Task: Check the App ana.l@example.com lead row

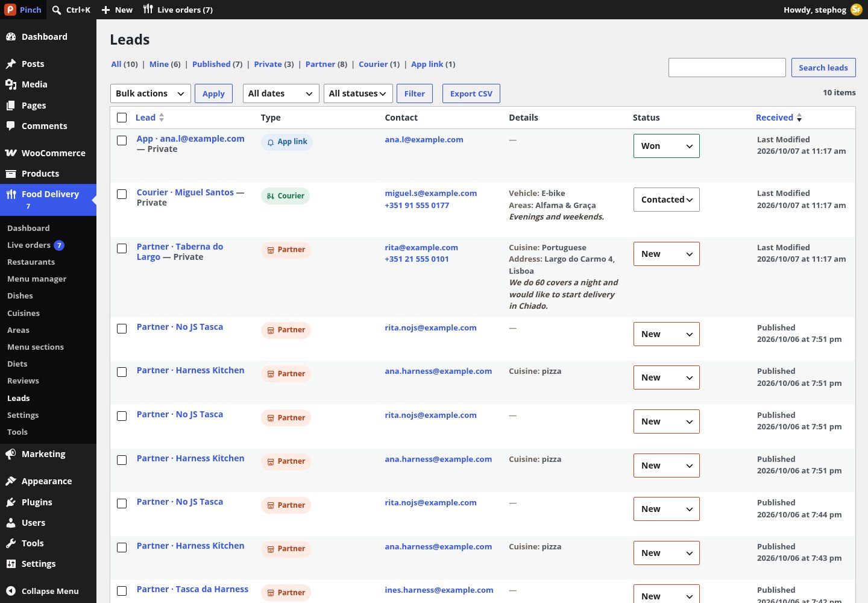Action: pyautogui.click(x=122, y=140)
